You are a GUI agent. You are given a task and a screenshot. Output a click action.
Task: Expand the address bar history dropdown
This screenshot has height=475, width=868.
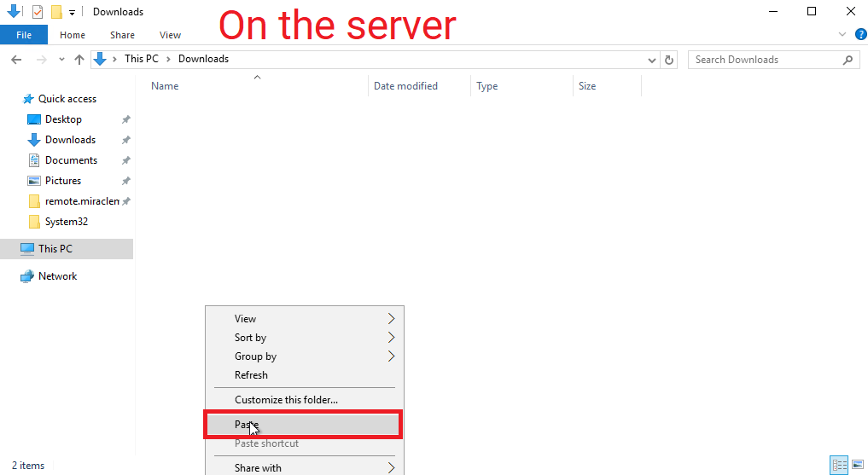[x=652, y=60]
